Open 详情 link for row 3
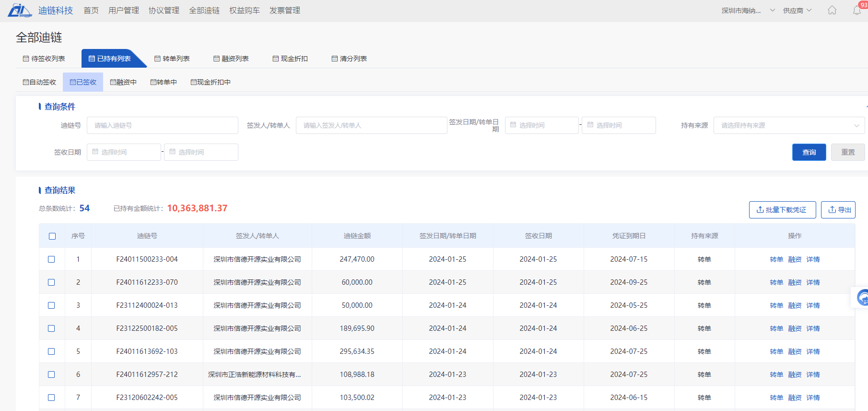 pyautogui.click(x=813, y=305)
